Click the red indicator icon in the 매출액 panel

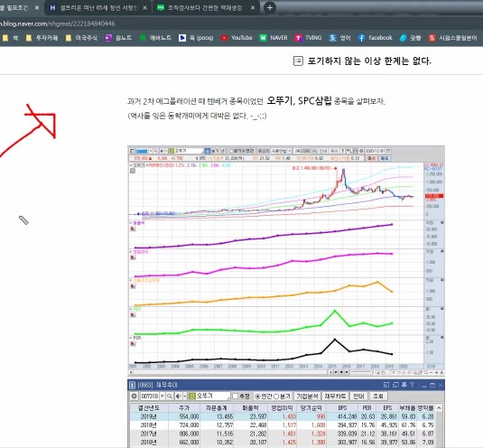pos(133,229)
